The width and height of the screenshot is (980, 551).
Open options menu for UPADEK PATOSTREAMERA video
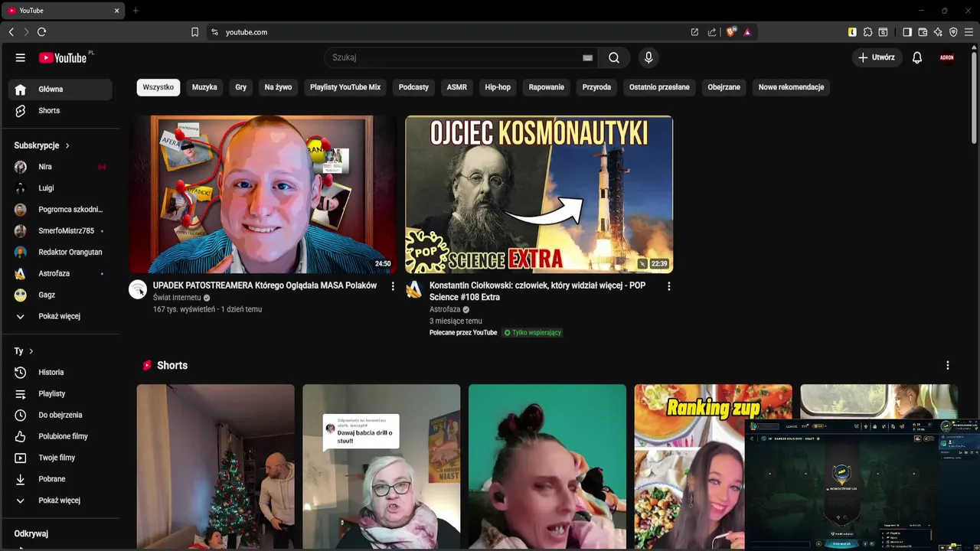[x=393, y=286]
